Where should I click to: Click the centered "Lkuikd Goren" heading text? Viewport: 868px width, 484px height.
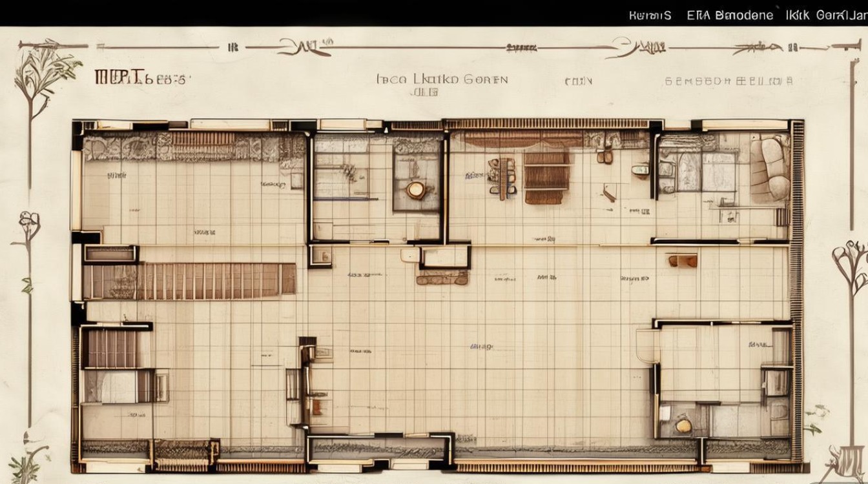point(442,80)
